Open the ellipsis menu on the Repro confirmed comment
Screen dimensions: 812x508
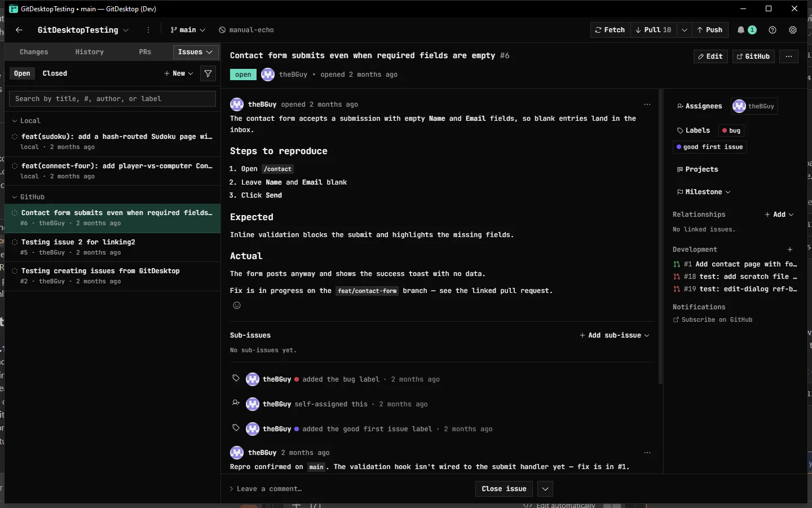tap(647, 453)
